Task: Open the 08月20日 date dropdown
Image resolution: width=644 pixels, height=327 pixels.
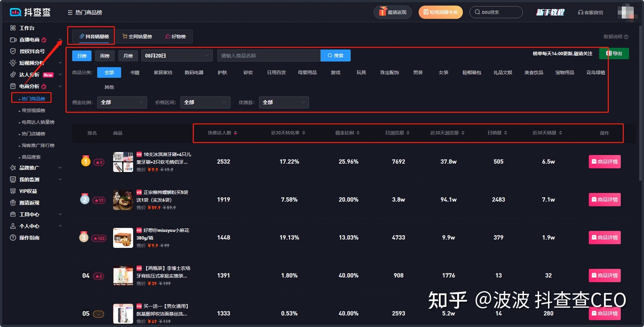Action: pos(177,56)
